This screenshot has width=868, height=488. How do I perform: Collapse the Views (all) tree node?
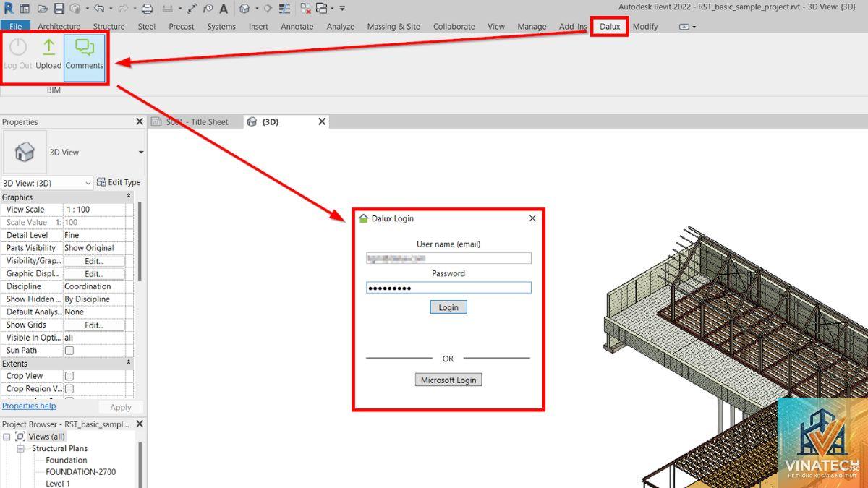7,437
